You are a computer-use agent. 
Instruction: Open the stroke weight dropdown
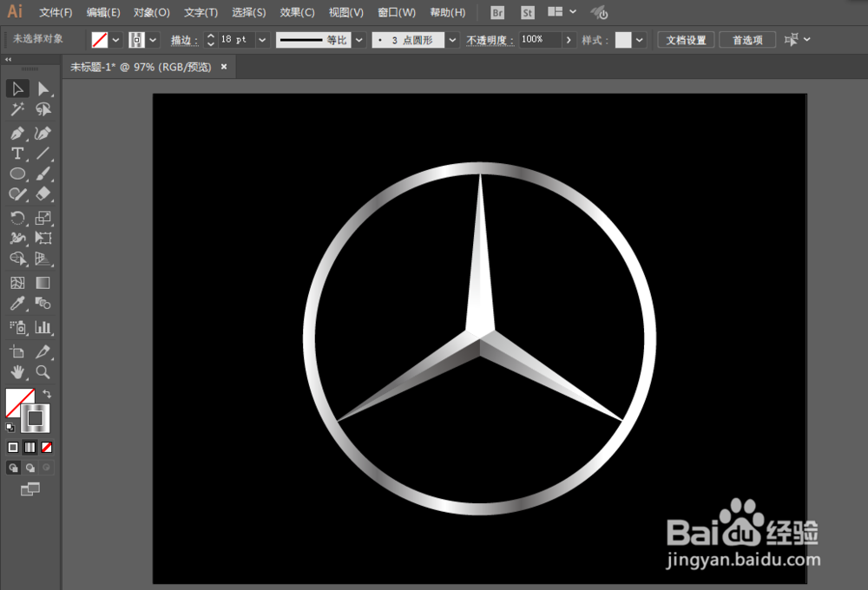coord(262,40)
